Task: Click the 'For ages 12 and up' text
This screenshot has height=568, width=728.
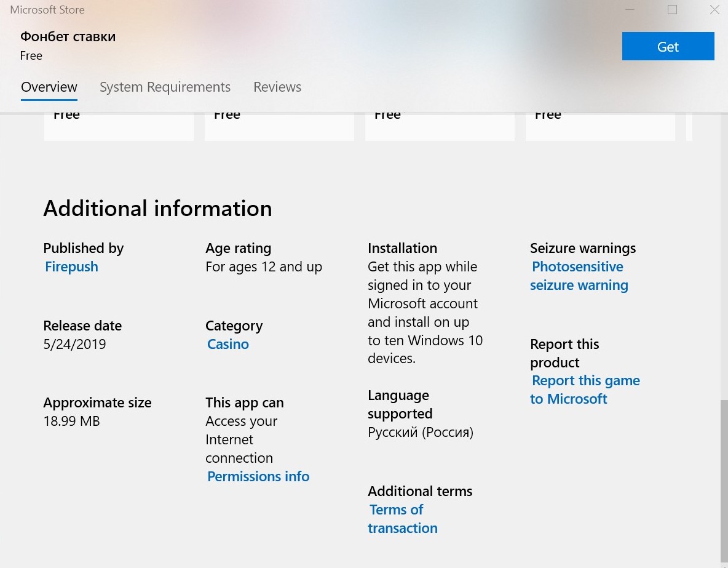Action: tap(264, 267)
